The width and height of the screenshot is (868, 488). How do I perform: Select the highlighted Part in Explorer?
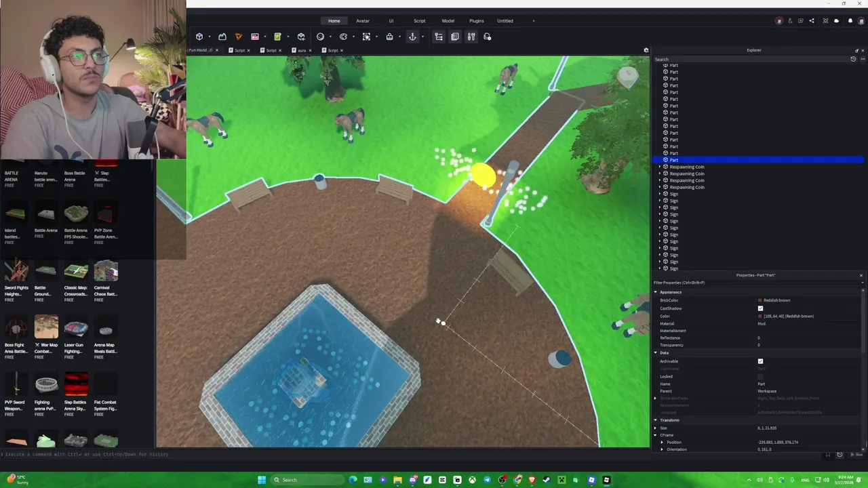pyautogui.click(x=758, y=160)
